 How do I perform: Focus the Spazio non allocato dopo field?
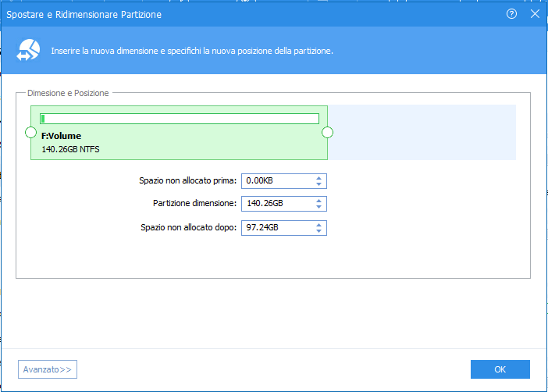pyautogui.click(x=277, y=227)
